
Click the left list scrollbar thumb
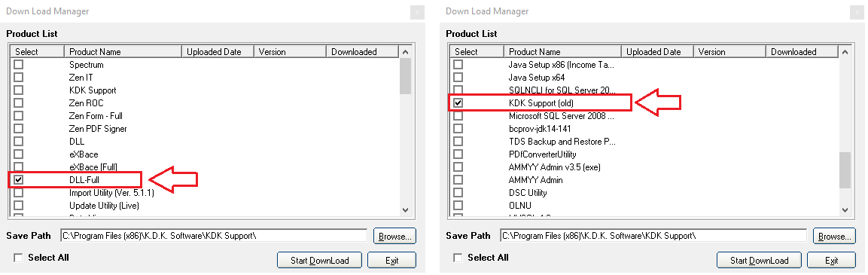point(405,76)
